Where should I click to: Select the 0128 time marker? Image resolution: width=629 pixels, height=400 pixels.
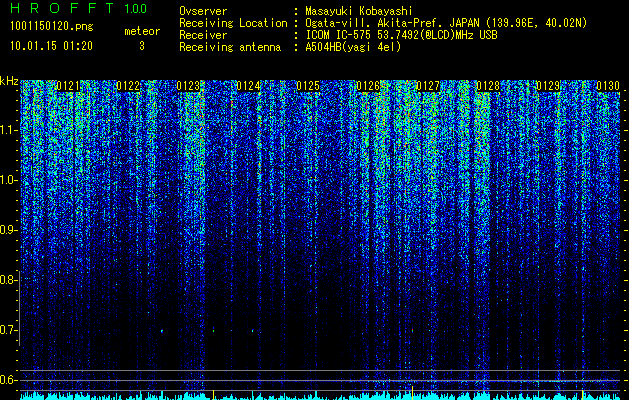pyautogui.click(x=488, y=86)
